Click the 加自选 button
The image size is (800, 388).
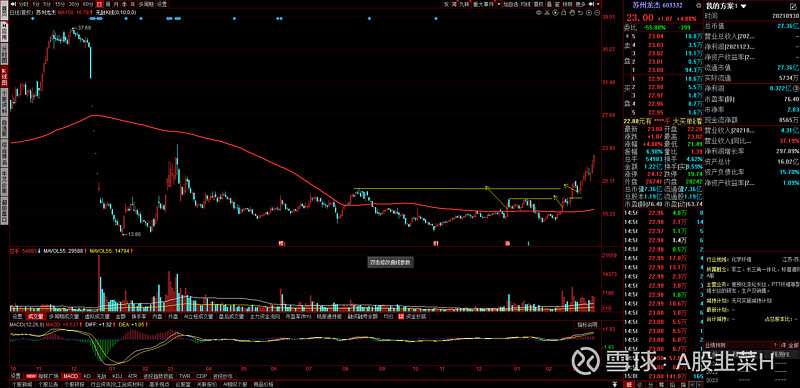(510, 4)
